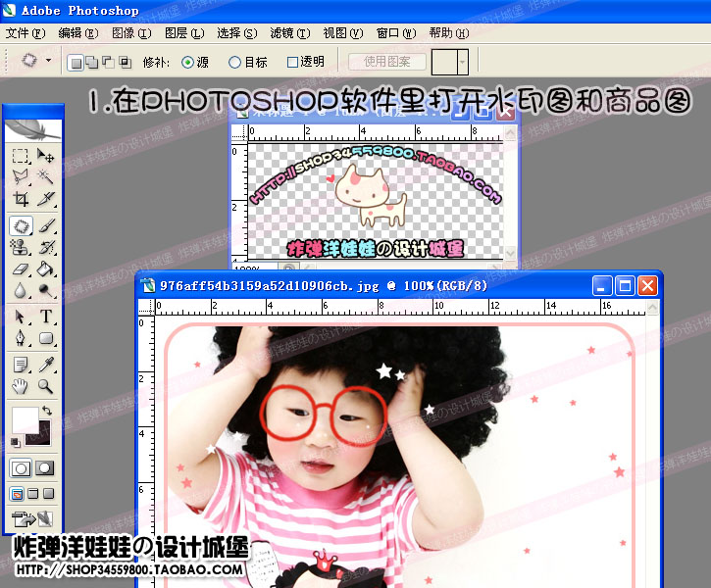Select 目标 (Destination) radio button
Image resolution: width=711 pixels, height=588 pixels.
(x=234, y=62)
